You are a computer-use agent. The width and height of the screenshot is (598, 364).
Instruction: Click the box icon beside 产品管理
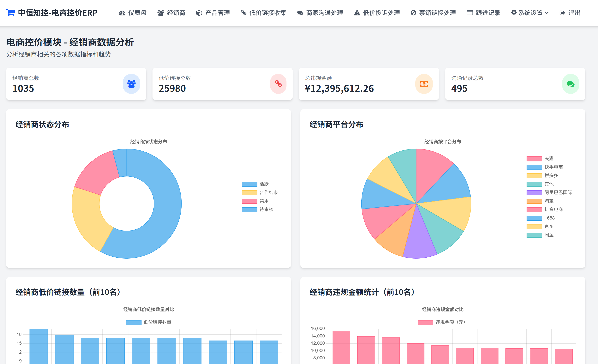199,13
